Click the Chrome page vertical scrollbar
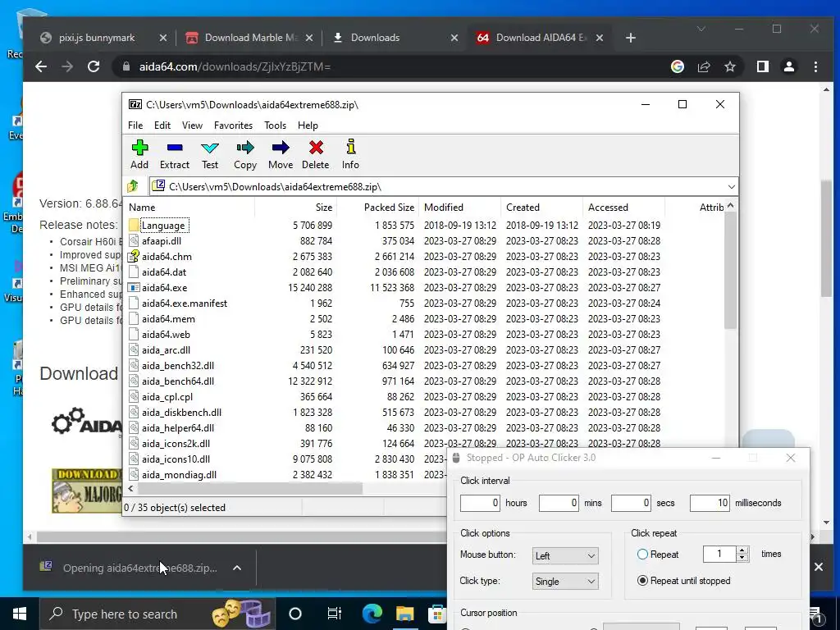 [825, 239]
